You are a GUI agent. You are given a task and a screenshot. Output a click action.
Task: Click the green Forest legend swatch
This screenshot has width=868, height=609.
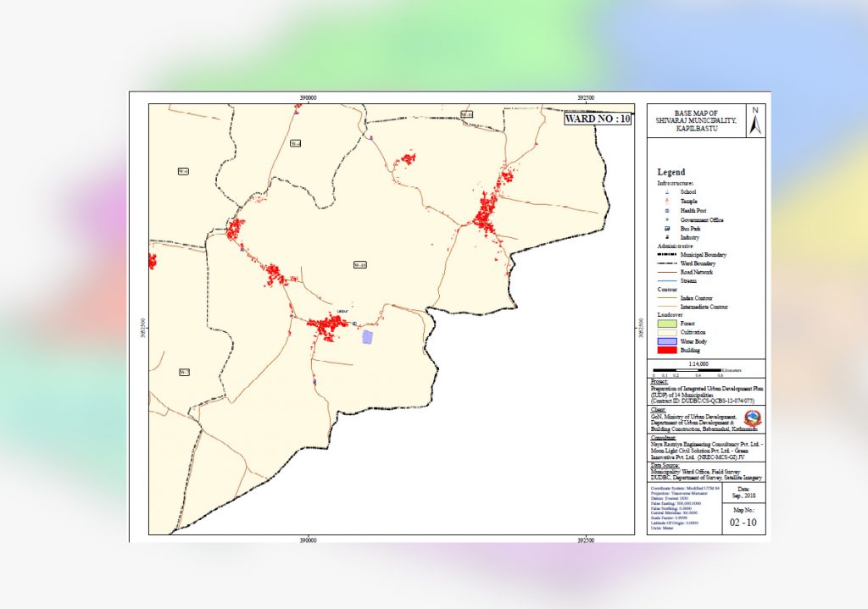pyautogui.click(x=666, y=324)
